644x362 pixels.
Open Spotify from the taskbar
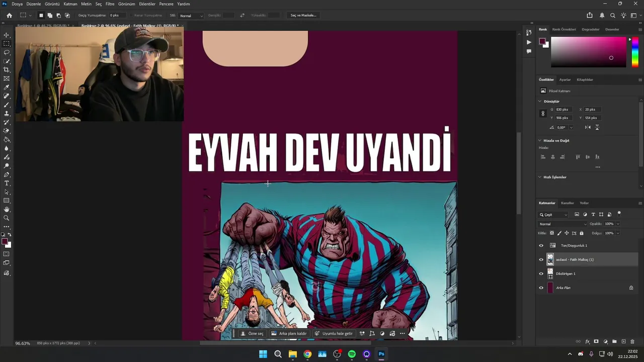[x=352, y=354]
